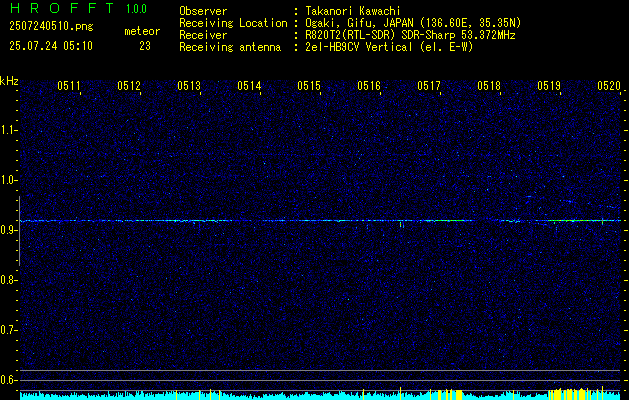Screen dimensions: 629x400
Task: Click the meteor count 23
Action: [x=145, y=46]
